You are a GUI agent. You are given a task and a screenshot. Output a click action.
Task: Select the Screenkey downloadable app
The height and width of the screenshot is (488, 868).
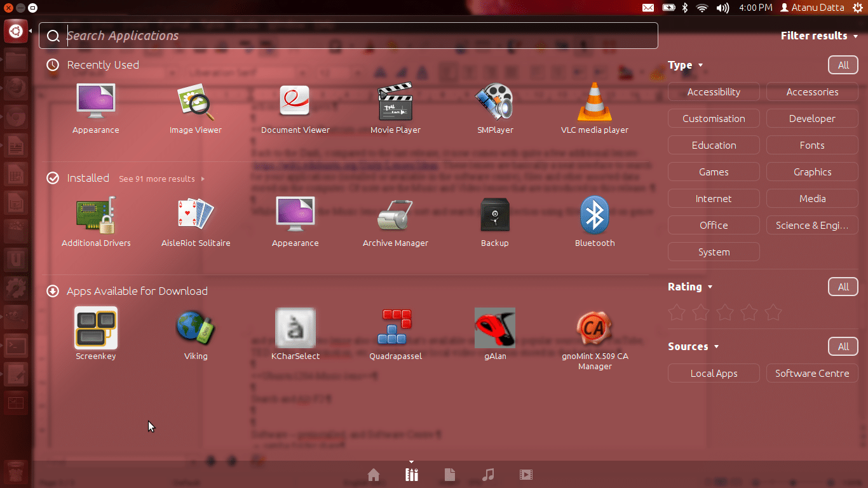coord(96,329)
